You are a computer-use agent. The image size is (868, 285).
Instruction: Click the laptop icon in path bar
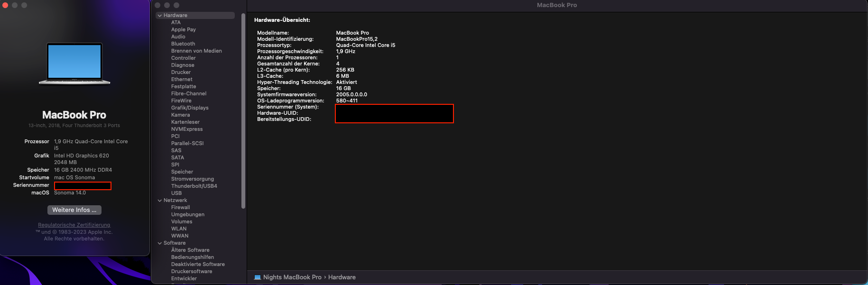pos(258,277)
